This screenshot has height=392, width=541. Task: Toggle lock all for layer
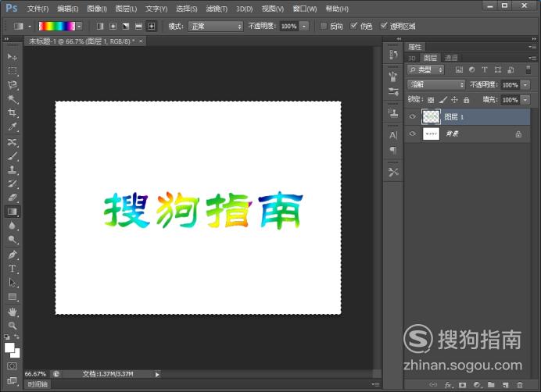tap(467, 100)
